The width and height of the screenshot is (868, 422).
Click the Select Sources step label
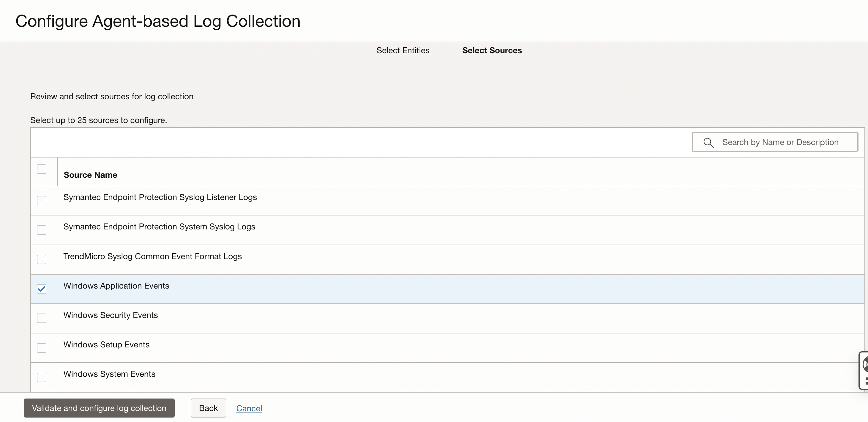click(492, 50)
